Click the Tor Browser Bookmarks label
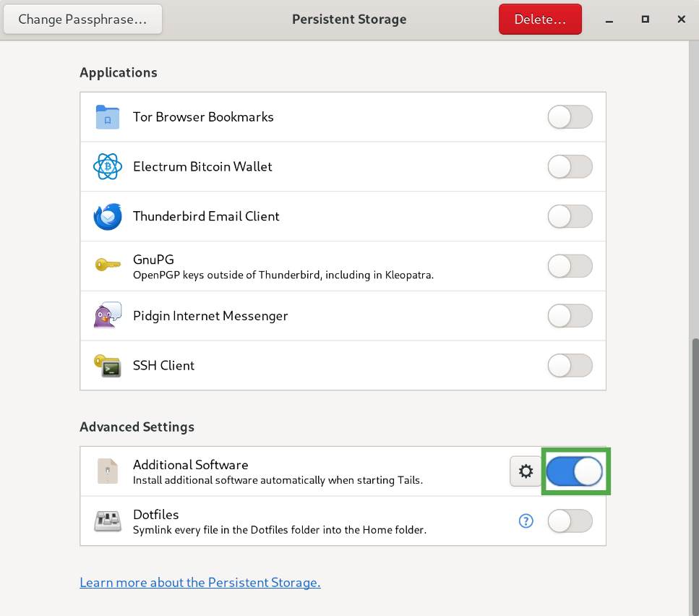 [203, 117]
